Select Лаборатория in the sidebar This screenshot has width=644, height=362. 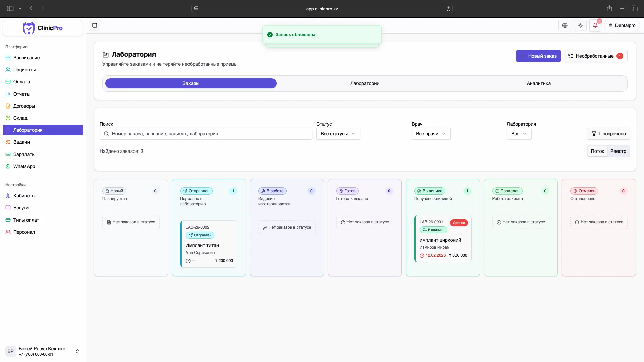click(43, 130)
